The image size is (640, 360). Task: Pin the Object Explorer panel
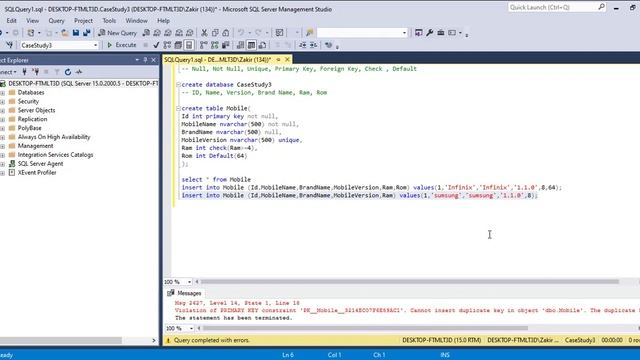coord(145,60)
